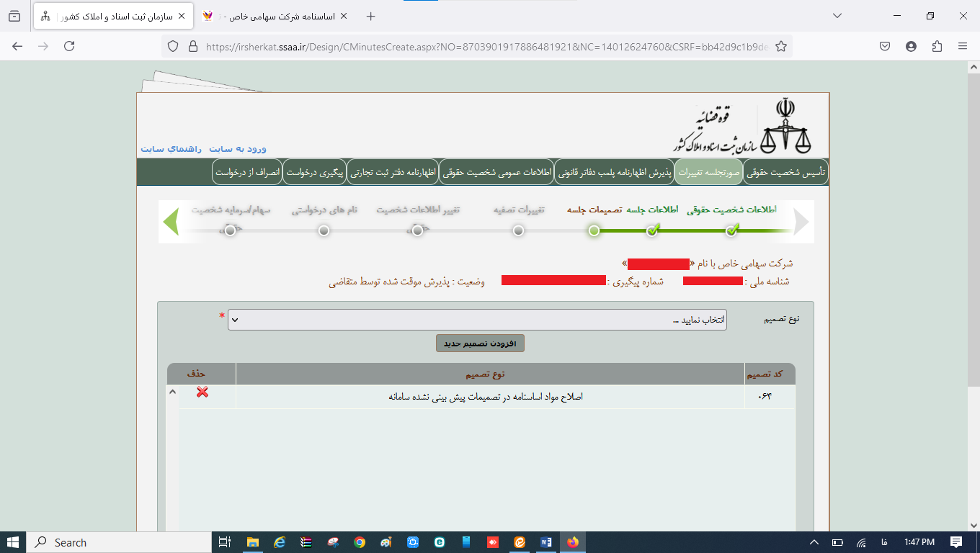
Task: Open a new browser tab
Action: point(370,16)
